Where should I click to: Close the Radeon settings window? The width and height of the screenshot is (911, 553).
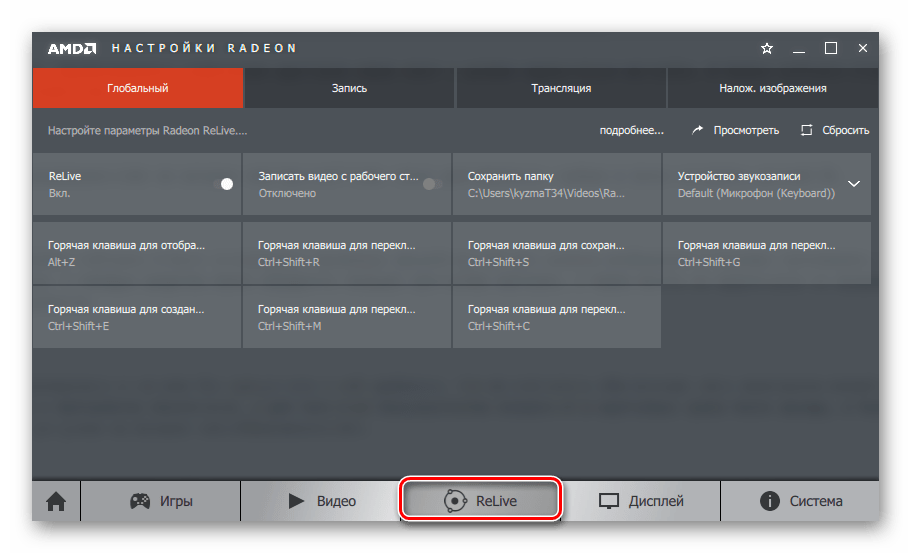(x=863, y=48)
